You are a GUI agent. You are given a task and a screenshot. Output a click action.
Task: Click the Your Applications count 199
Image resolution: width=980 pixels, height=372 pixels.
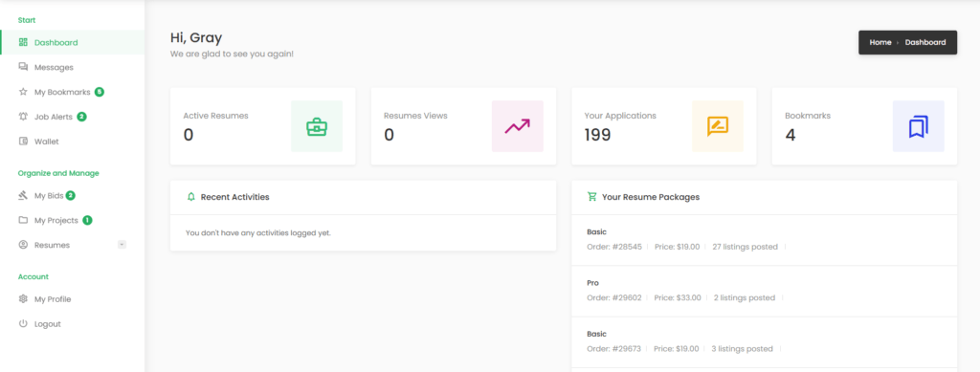point(597,135)
